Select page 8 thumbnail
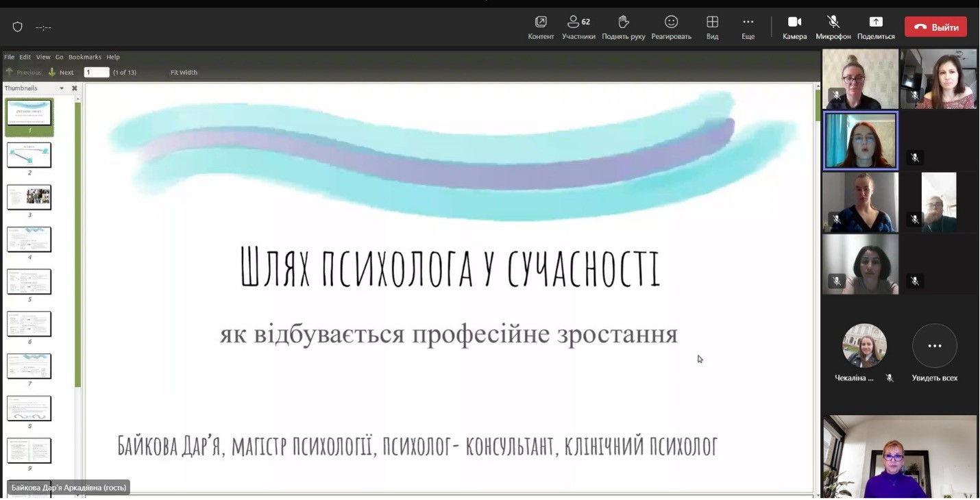Screen dimensions: 980x500 click(29, 409)
